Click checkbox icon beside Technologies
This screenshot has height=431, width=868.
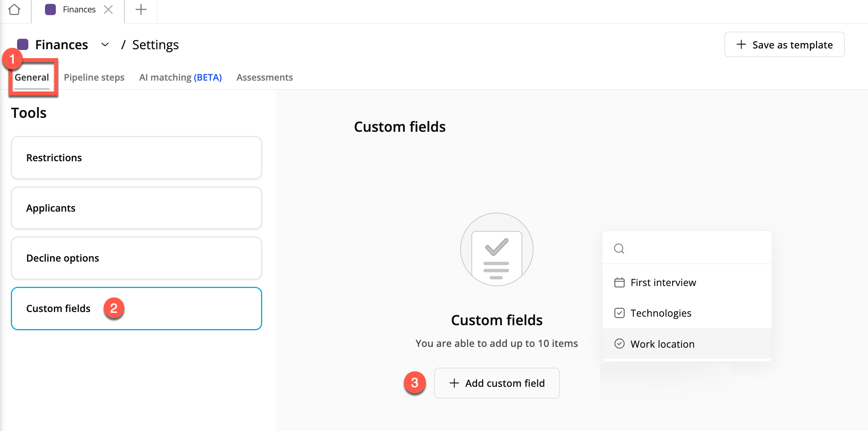point(619,313)
